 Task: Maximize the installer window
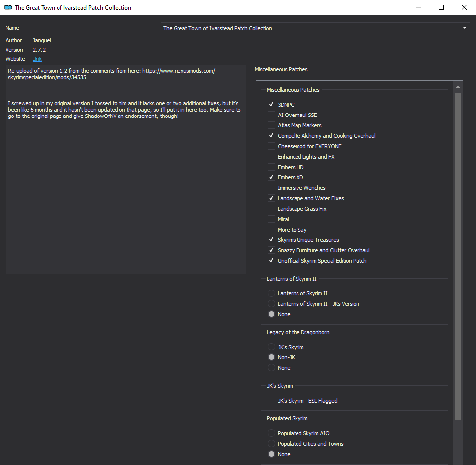coord(441,7)
